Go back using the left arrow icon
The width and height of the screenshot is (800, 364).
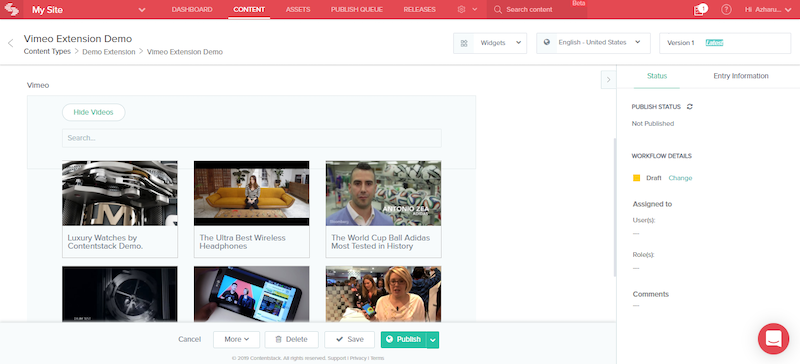pyautogui.click(x=10, y=43)
